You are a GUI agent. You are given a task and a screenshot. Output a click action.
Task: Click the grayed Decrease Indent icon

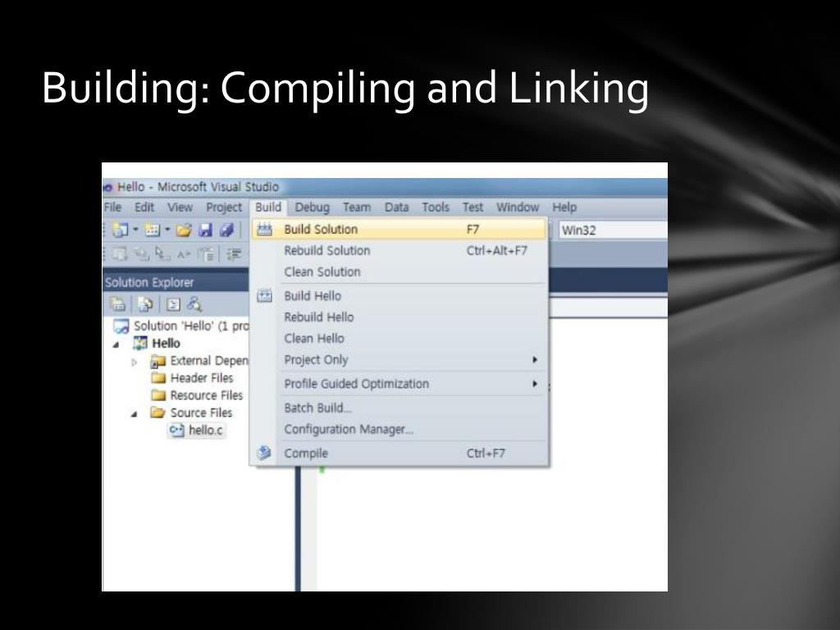[206, 254]
